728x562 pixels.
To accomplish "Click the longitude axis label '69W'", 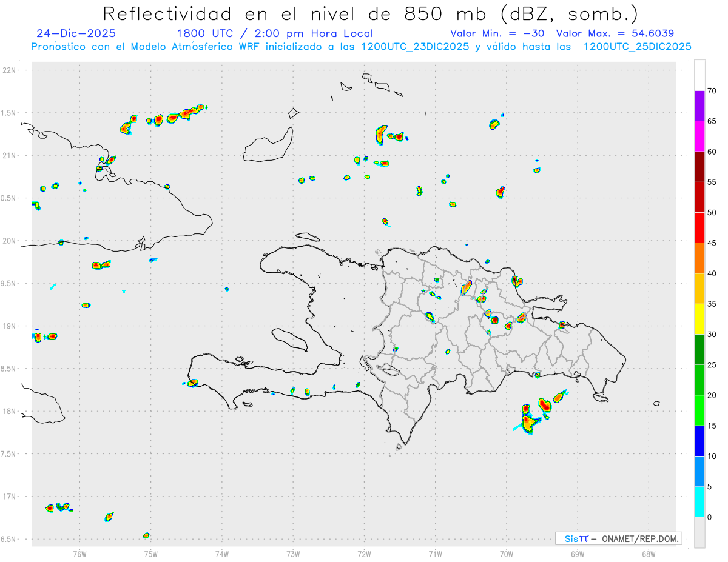I will point(578,554).
